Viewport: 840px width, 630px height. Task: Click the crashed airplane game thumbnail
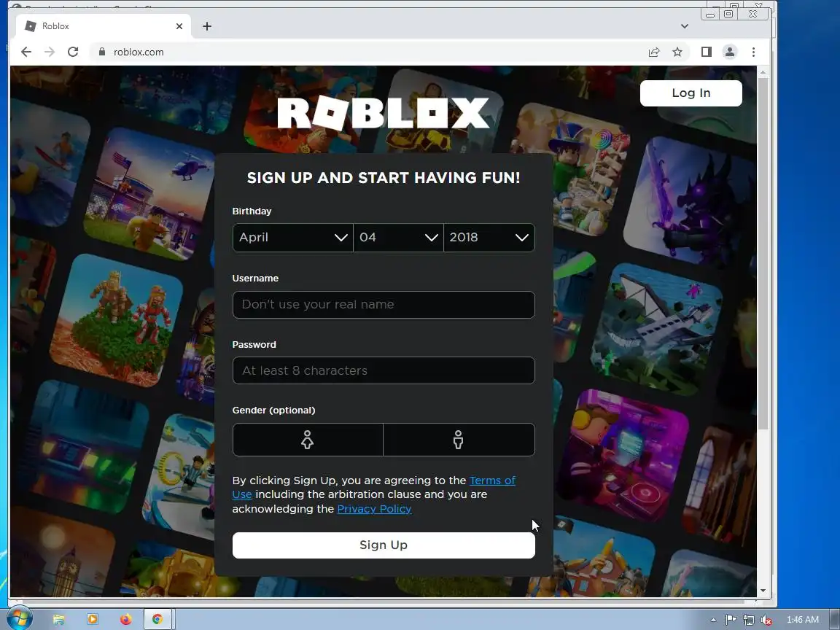[x=656, y=329]
